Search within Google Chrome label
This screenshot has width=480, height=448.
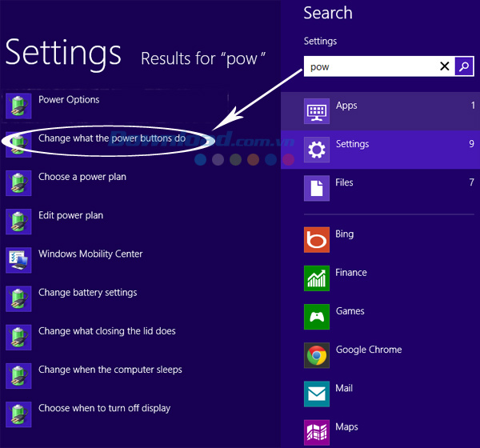tap(369, 350)
